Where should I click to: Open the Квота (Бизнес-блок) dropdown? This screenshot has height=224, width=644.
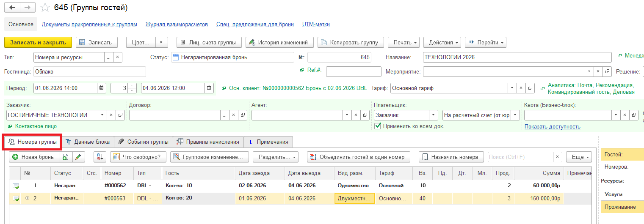(616, 115)
